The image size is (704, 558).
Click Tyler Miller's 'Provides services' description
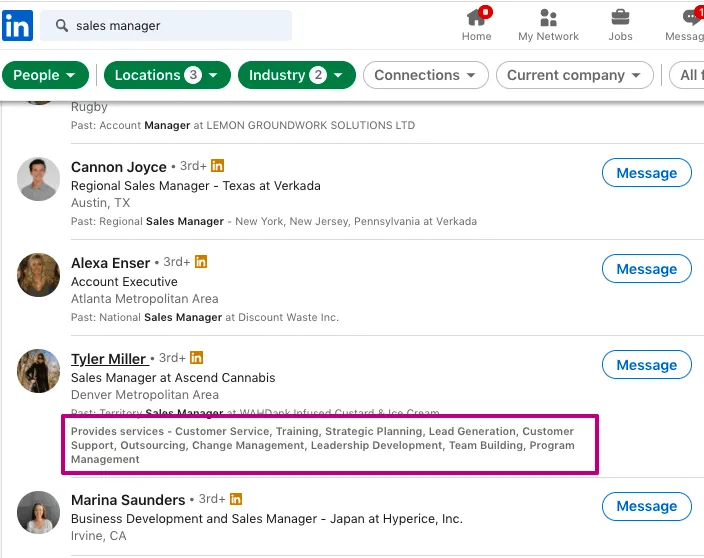tap(322, 445)
